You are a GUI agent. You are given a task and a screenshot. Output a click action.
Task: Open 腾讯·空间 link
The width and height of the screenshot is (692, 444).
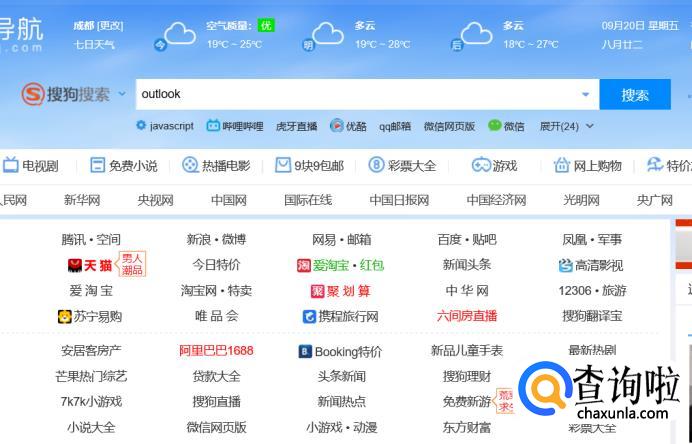pos(91,240)
